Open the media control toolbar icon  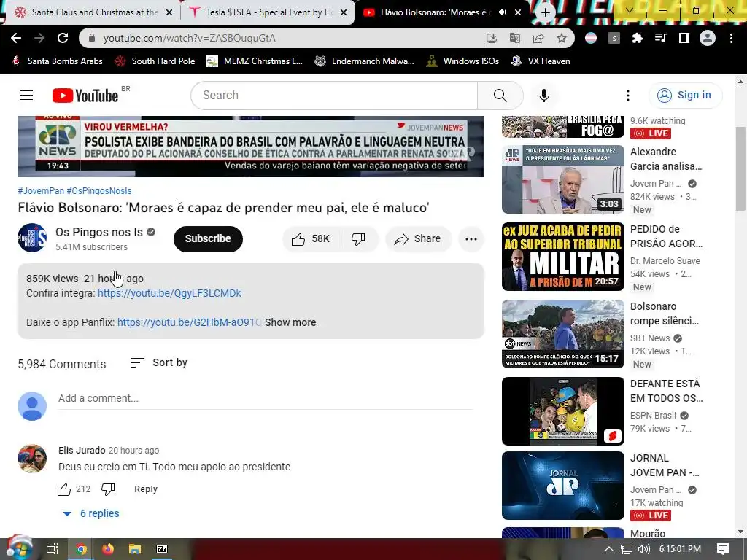point(661,38)
